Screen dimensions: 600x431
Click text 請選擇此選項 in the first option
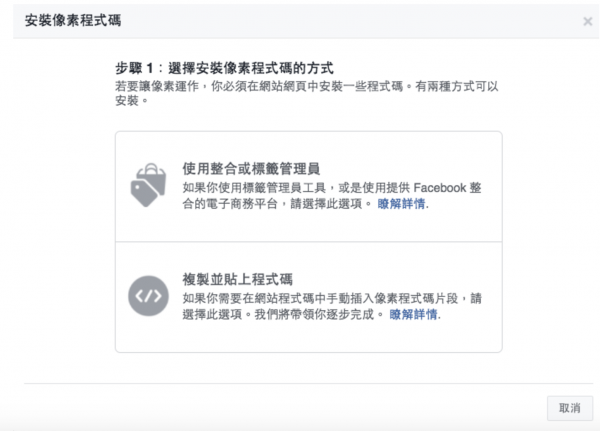click(326, 204)
